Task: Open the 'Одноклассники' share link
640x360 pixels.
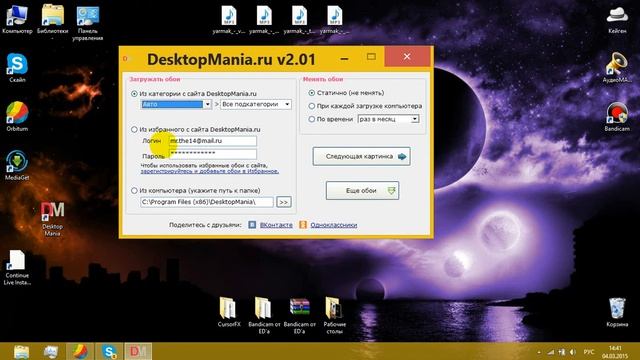Action: (x=333, y=225)
